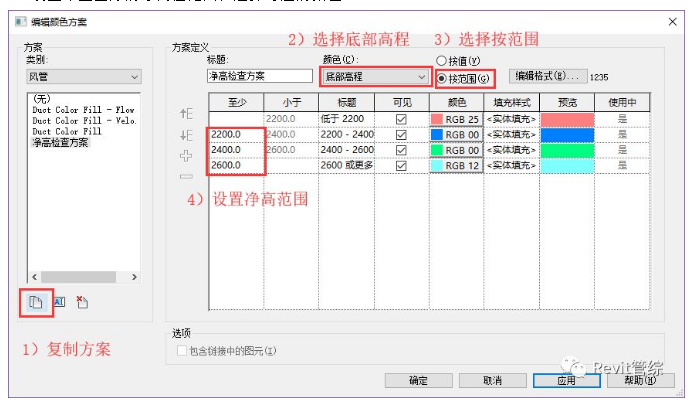
Task: Close the edit color scheme dialog
Action: 673,22
